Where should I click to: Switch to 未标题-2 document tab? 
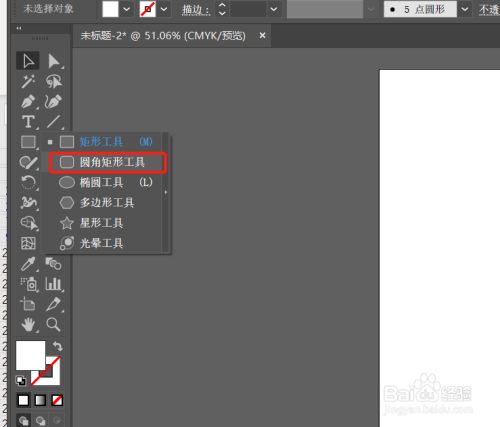[163, 35]
